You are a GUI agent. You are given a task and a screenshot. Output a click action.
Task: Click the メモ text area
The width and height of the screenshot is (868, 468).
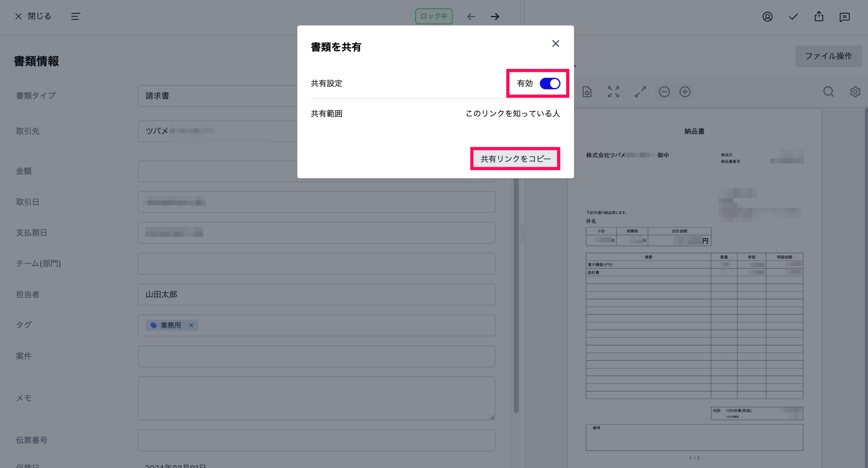tap(316, 398)
